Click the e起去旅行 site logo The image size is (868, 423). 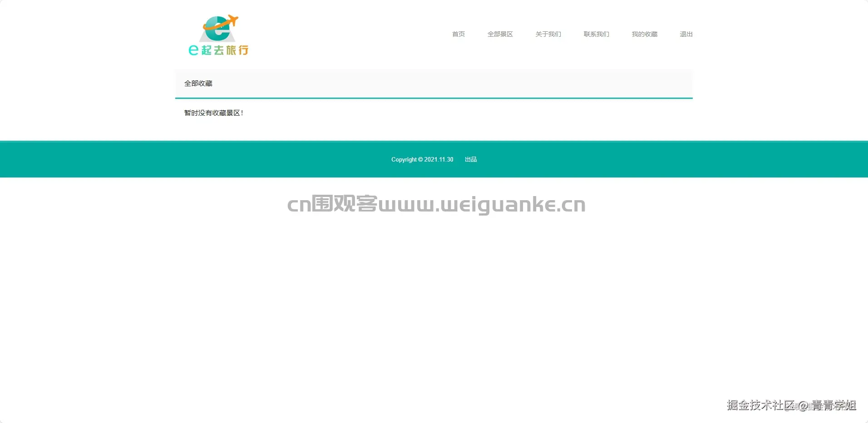219,35
